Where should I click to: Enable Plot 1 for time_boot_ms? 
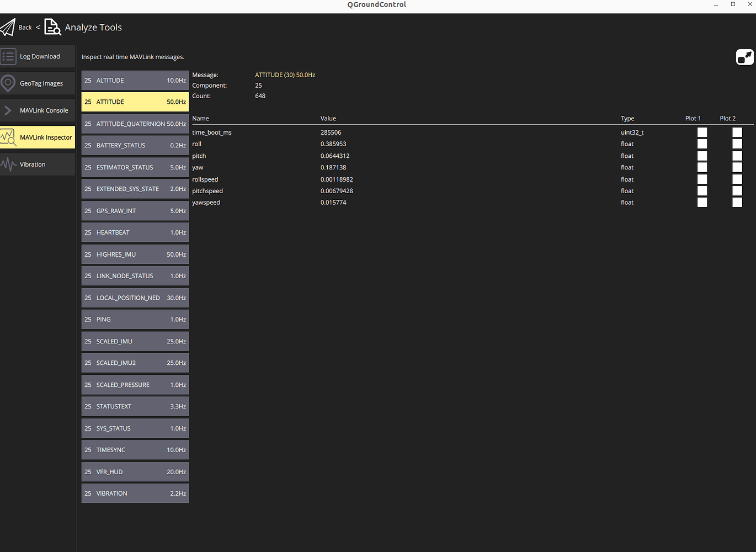[x=702, y=132]
